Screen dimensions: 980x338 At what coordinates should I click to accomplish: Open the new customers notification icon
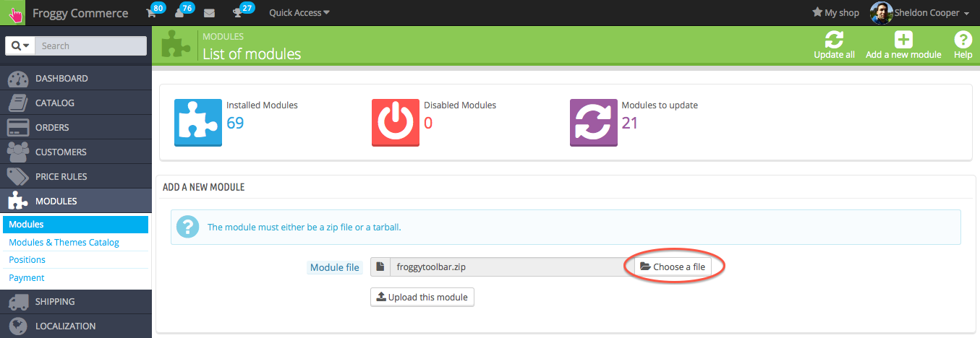[x=179, y=13]
